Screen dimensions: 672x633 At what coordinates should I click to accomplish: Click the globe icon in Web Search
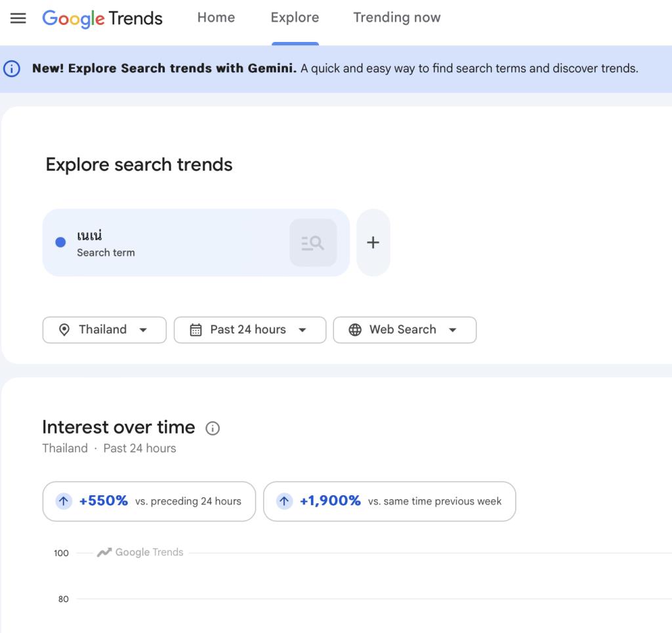pos(355,330)
